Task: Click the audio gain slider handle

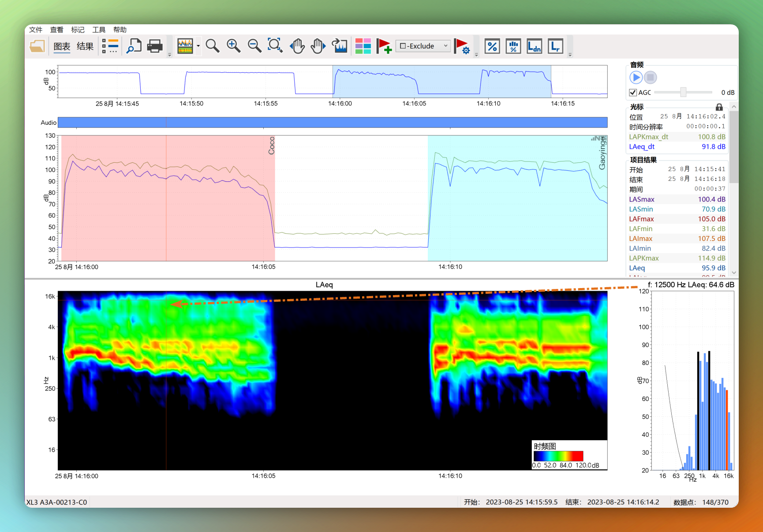Action: pyautogui.click(x=683, y=92)
